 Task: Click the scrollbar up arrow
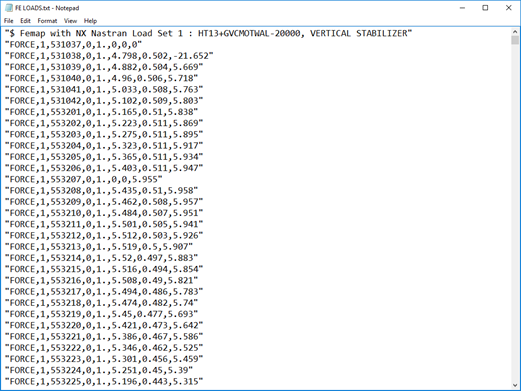pos(515,32)
